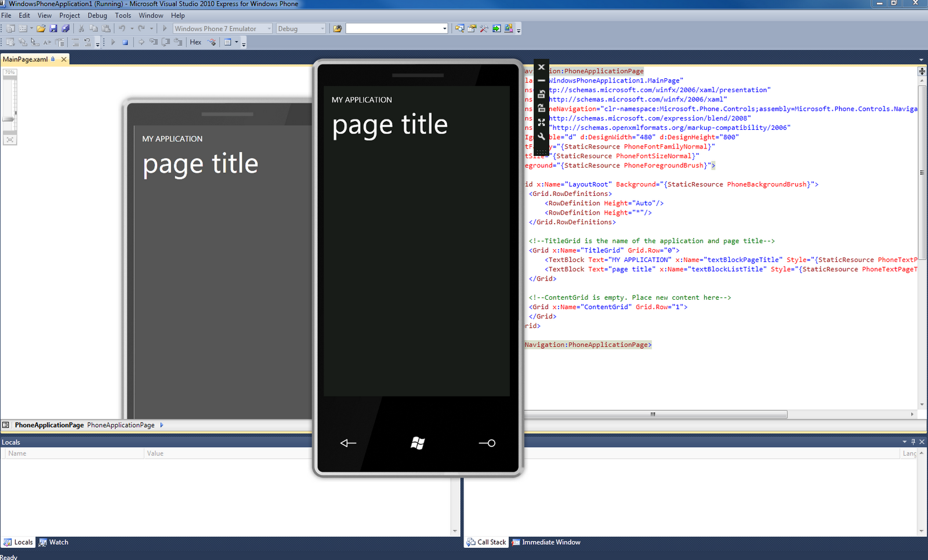Image resolution: width=928 pixels, height=560 pixels.
Task: Switch to the Call Stack tab
Action: [x=487, y=542]
